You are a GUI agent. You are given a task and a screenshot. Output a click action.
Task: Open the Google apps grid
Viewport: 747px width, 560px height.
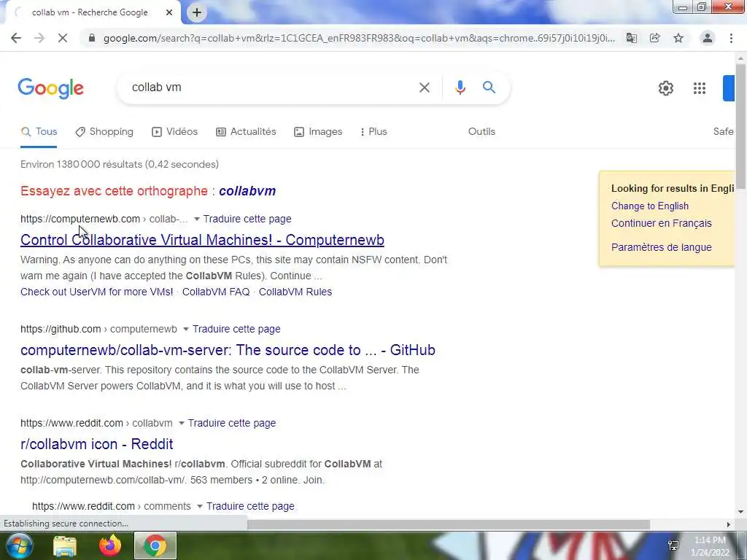[x=700, y=88]
